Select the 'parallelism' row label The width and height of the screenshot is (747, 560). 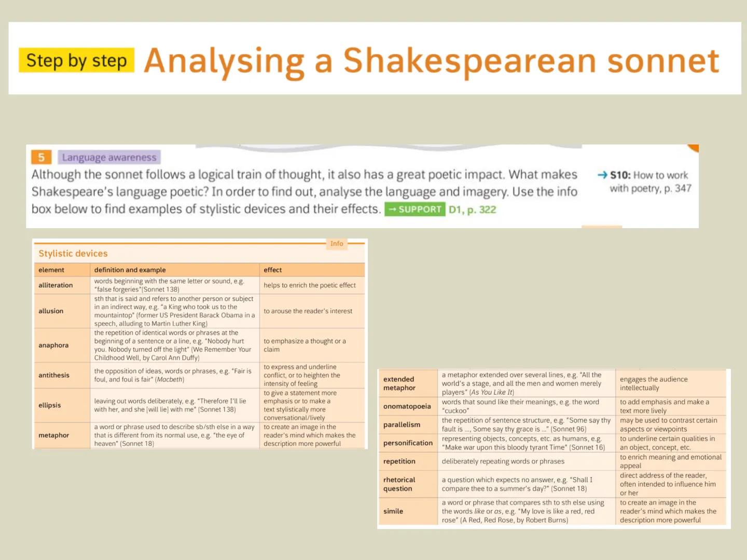tap(402, 425)
